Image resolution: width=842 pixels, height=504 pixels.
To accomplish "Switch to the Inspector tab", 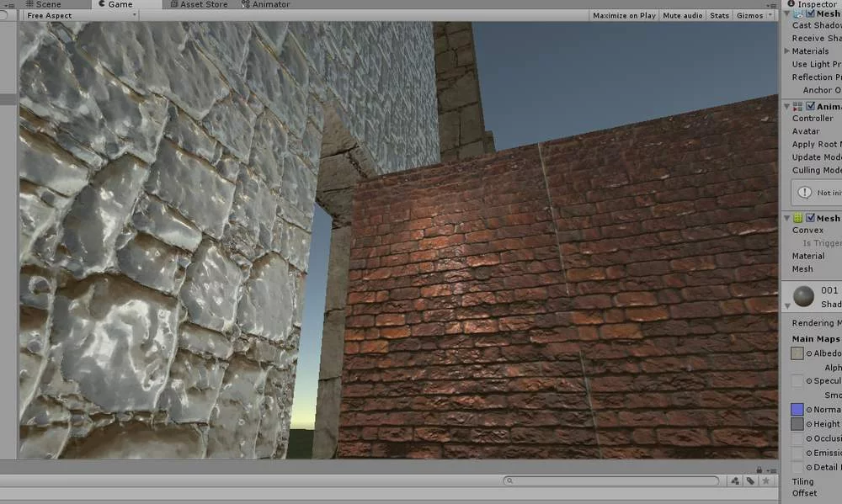I will pyautogui.click(x=813, y=4).
